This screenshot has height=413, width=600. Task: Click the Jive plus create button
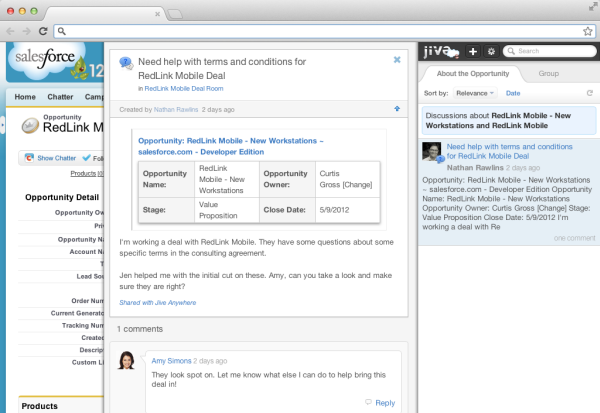[x=472, y=51]
